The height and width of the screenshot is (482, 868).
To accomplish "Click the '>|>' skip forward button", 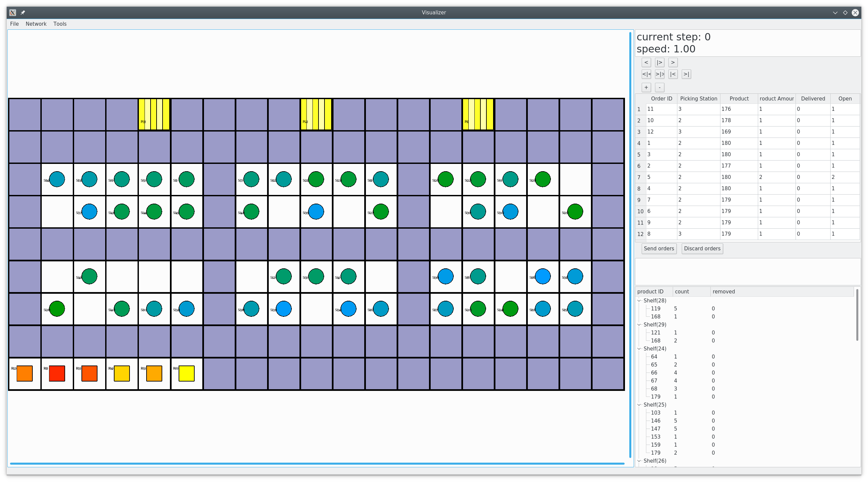I will tap(659, 74).
